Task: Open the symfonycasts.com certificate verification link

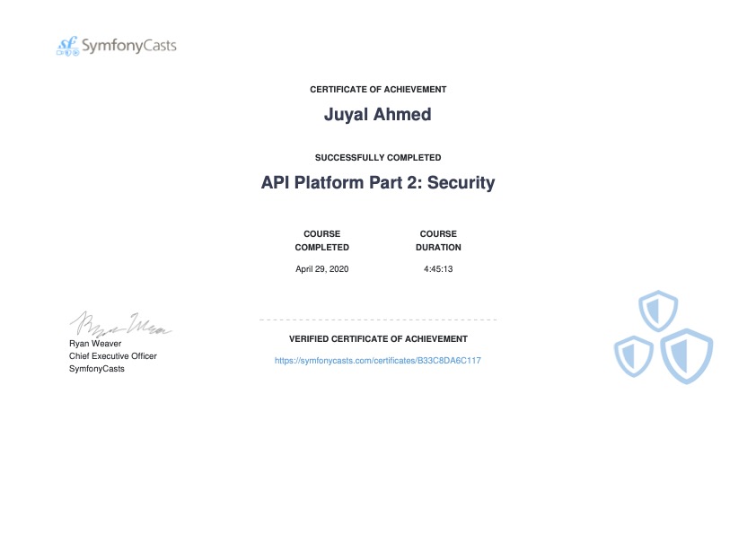Action: click(377, 361)
